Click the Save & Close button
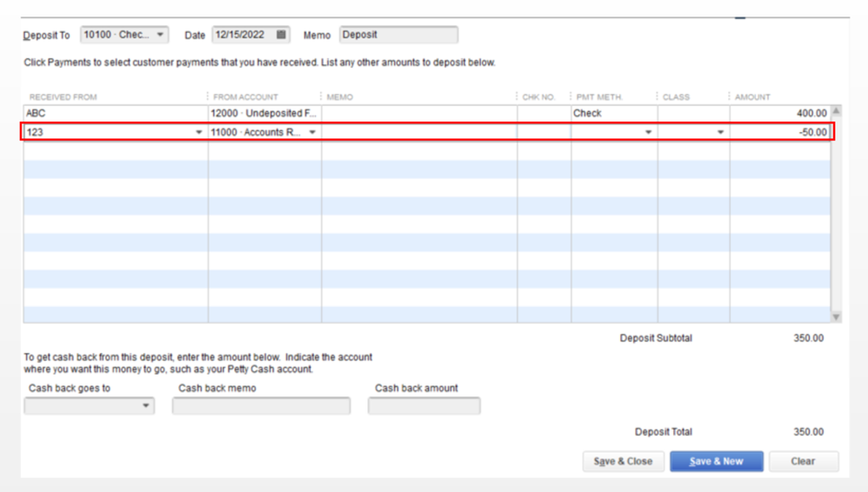The height and width of the screenshot is (492, 868). click(x=624, y=461)
